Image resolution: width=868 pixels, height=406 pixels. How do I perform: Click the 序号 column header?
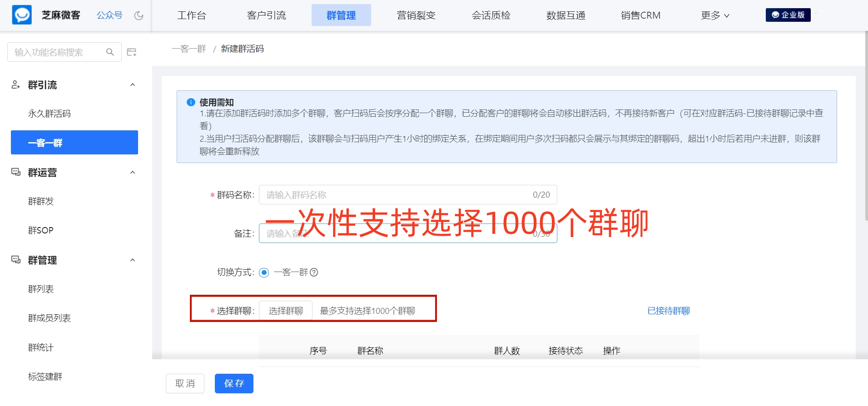318,351
